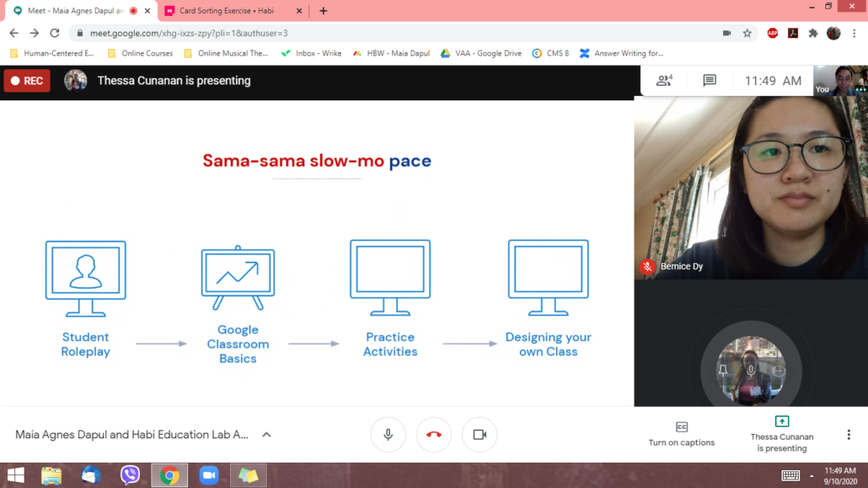Open the VAA - Google Drive bookmark
This screenshot has height=488, width=868.
coord(481,53)
